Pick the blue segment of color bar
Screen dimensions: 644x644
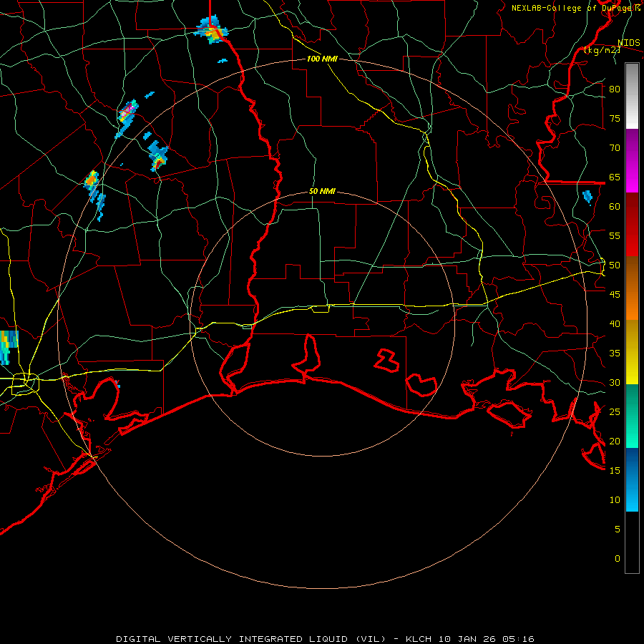pos(632,479)
